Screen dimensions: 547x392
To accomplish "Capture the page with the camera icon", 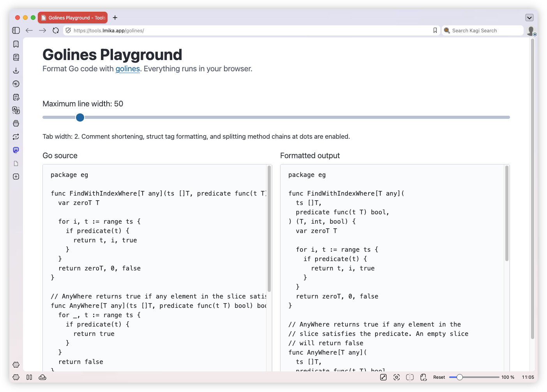I will click(x=397, y=377).
